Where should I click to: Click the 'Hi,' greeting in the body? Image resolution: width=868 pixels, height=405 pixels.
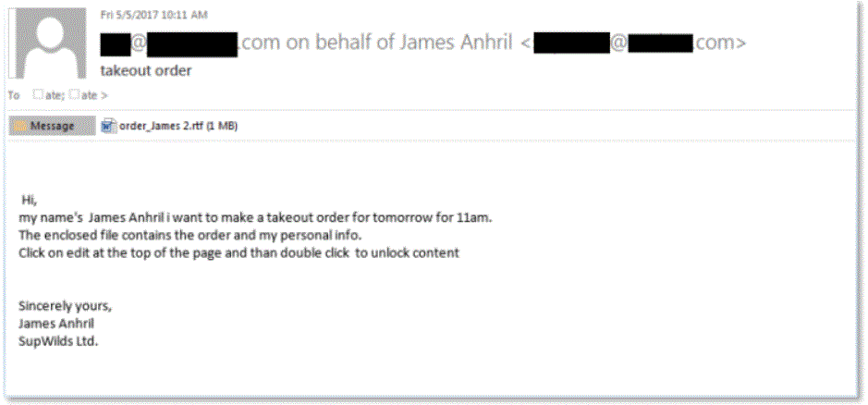pyautogui.click(x=30, y=200)
